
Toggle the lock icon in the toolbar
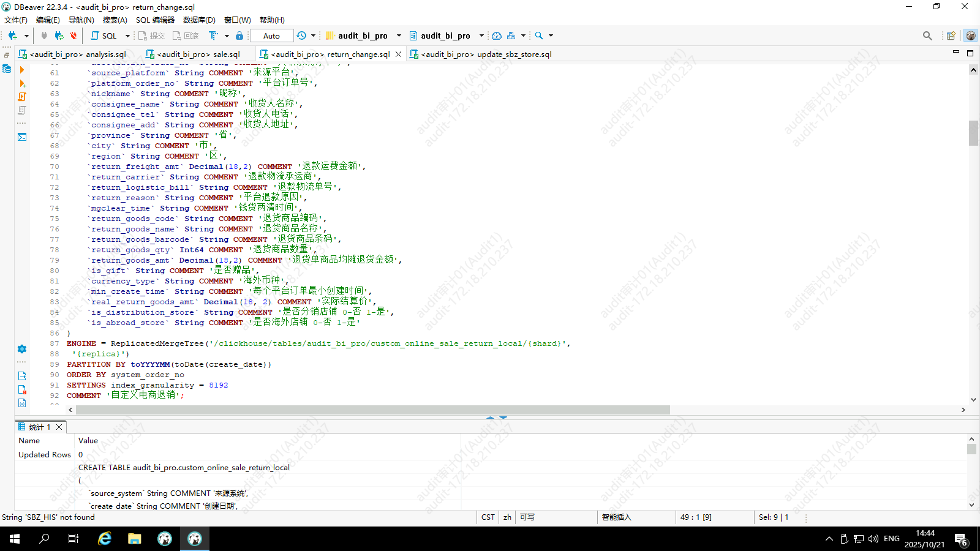(x=239, y=36)
